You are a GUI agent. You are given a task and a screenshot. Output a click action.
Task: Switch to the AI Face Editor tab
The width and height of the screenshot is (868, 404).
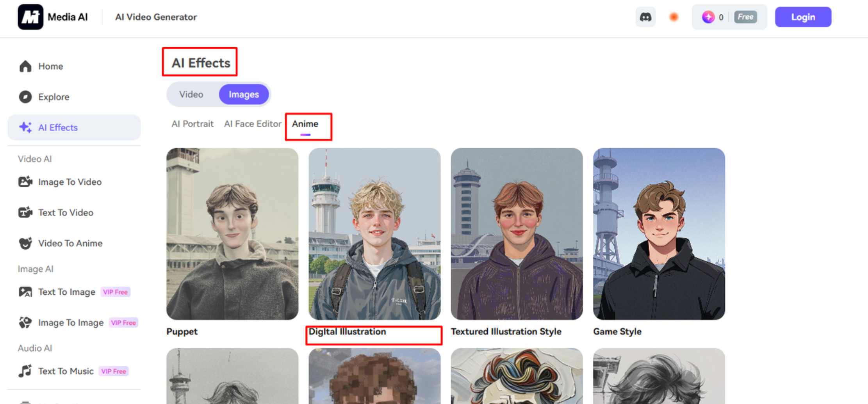[253, 124]
